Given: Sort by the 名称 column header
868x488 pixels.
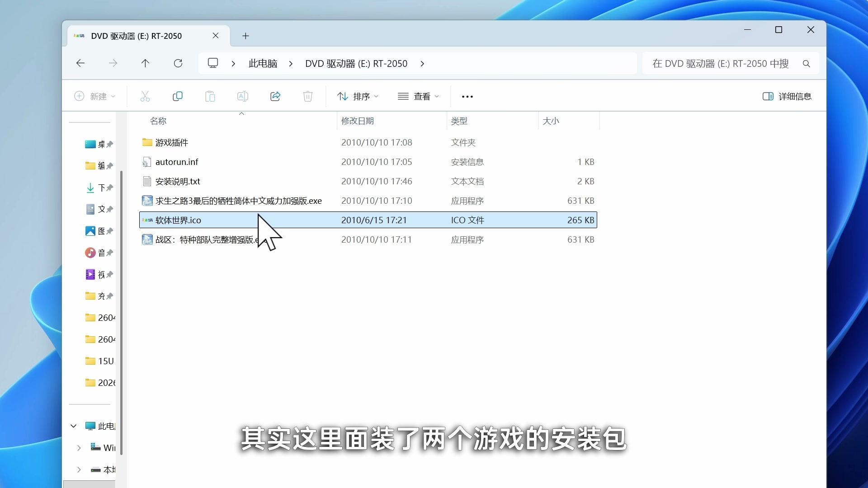Looking at the screenshot, I should pyautogui.click(x=158, y=121).
